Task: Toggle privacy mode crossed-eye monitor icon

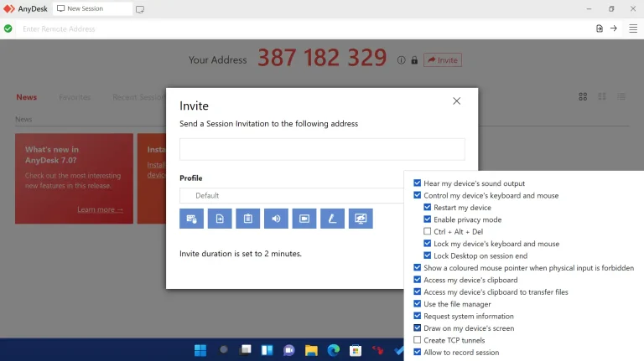Action: point(361,219)
